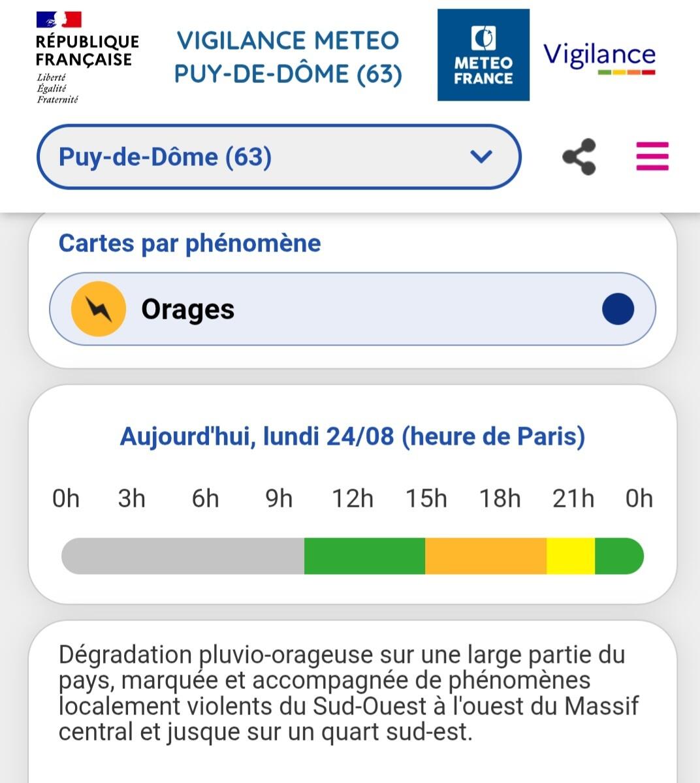
Task: Click the 15h hour label
Action: (426, 498)
